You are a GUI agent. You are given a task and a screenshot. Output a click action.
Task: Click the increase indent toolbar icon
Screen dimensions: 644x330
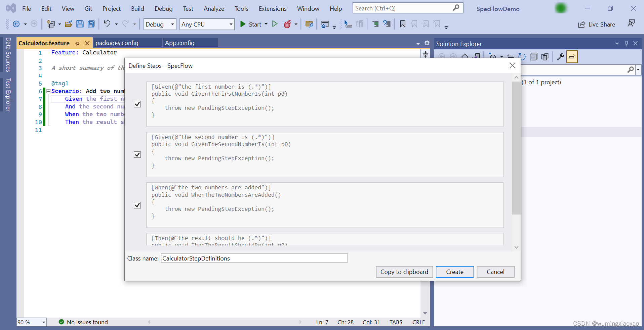(375, 24)
